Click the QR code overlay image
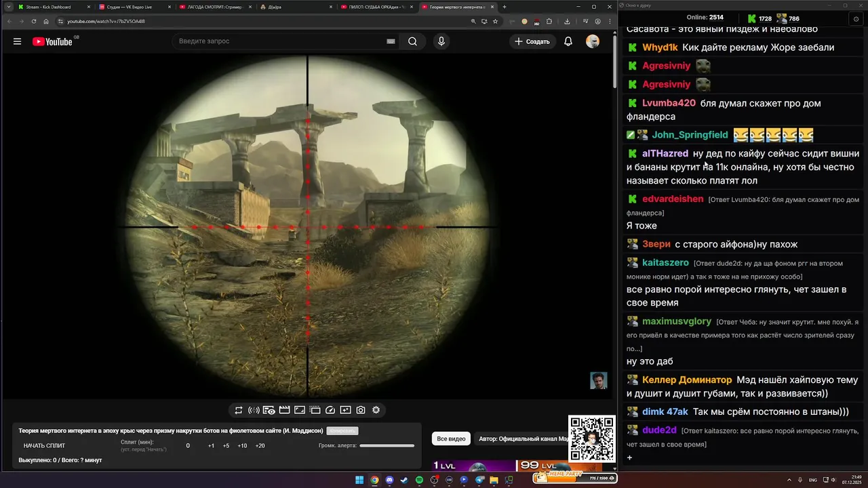The image size is (868, 488). (591, 438)
